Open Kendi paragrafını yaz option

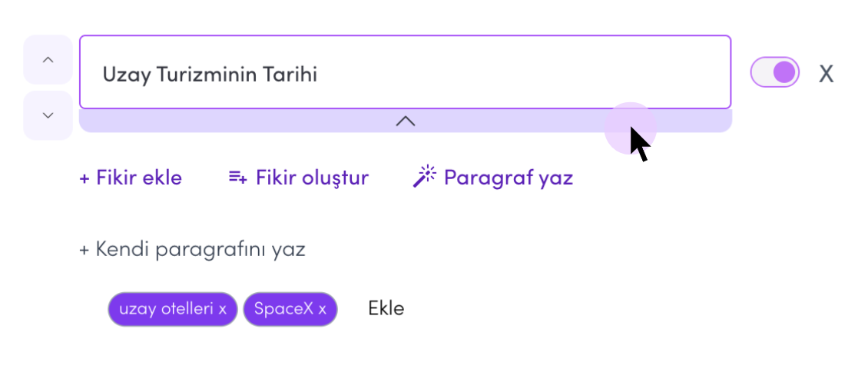(193, 249)
